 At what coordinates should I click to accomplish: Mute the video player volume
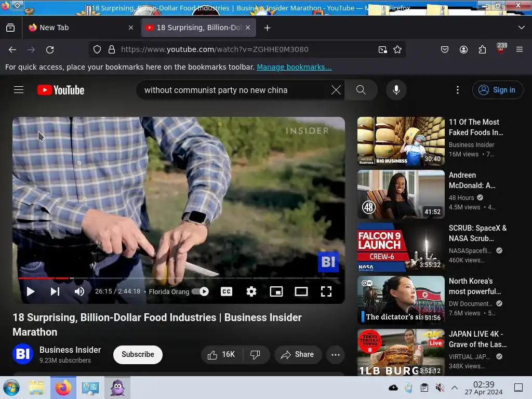coord(79,291)
